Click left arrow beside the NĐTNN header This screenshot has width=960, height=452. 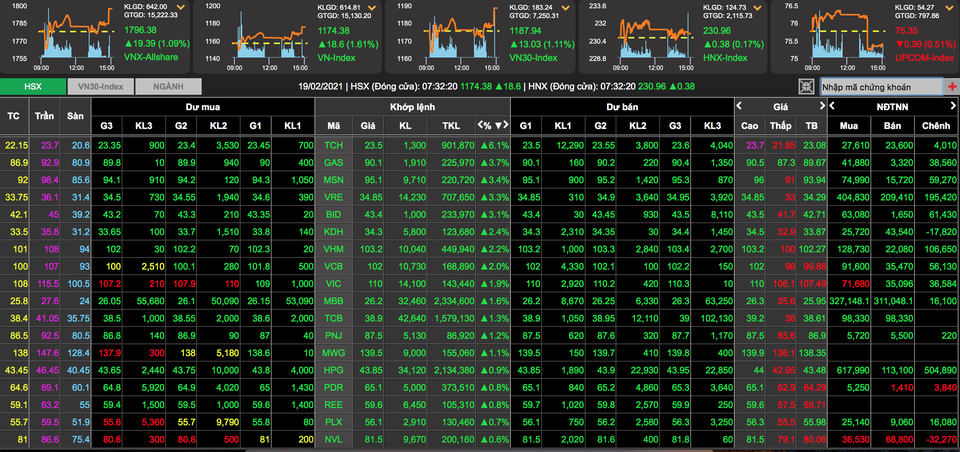[833, 106]
